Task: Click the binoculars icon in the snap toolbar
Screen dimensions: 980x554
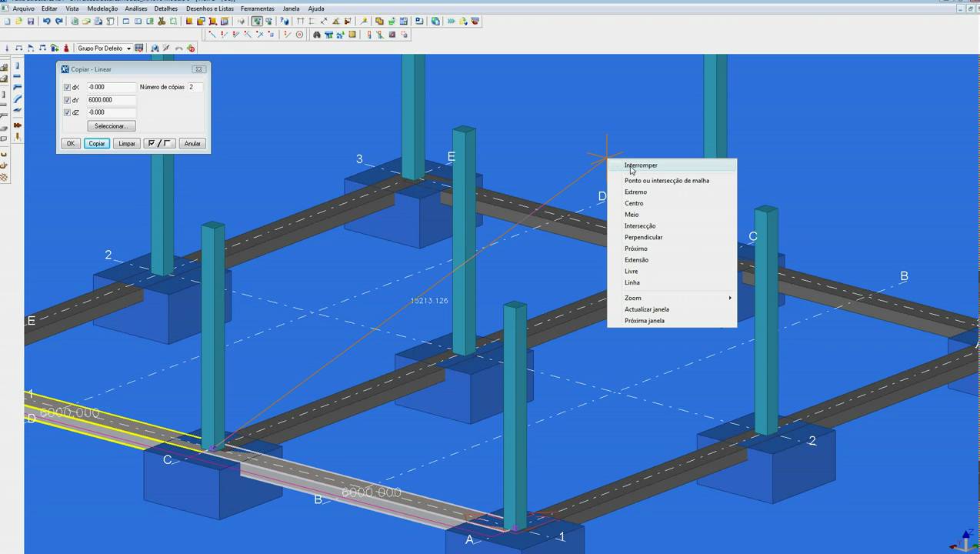Action: [317, 35]
